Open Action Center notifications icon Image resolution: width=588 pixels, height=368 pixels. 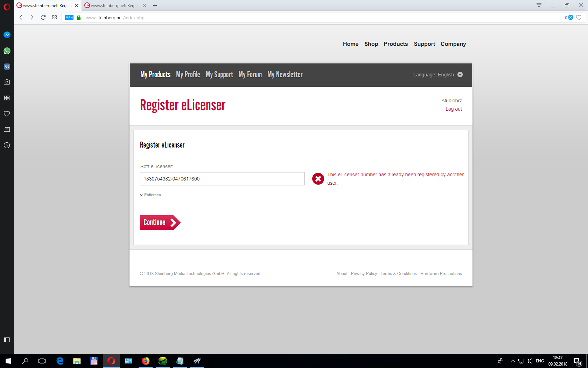pyautogui.click(x=577, y=361)
